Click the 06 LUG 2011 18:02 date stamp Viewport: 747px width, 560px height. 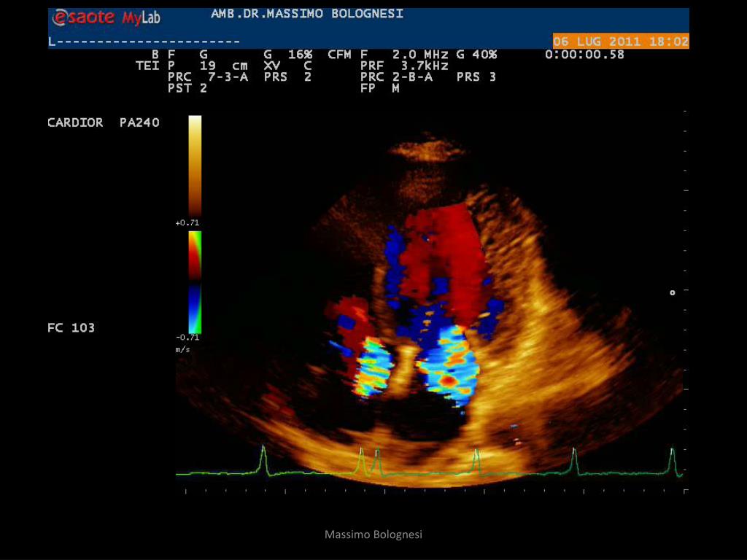click(621, 42)
